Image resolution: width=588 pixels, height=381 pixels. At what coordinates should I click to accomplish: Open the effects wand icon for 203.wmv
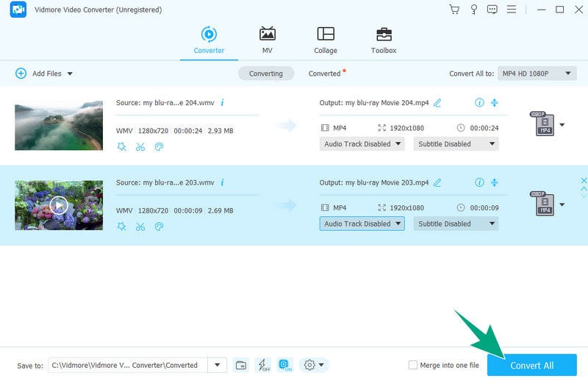[x=121, y=227]
